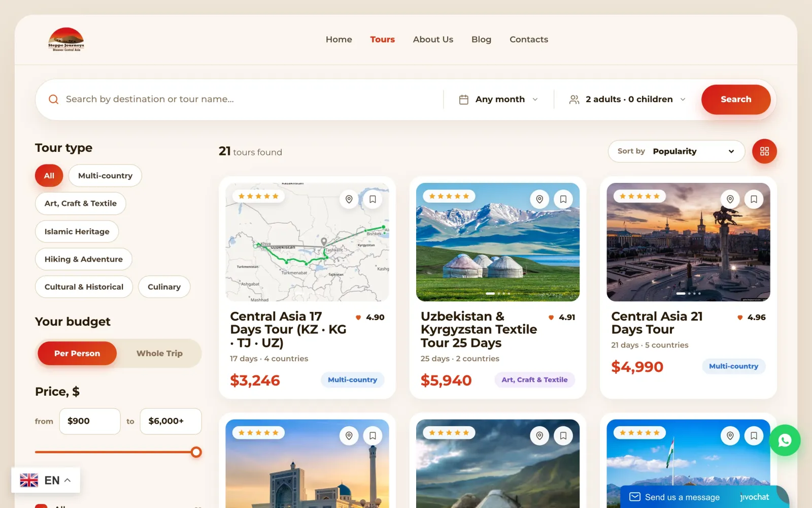The image size is (812, 508).
Task: Click the heart rating 4.96 icon
Action: pyautogui.click(x=740, y=317)
